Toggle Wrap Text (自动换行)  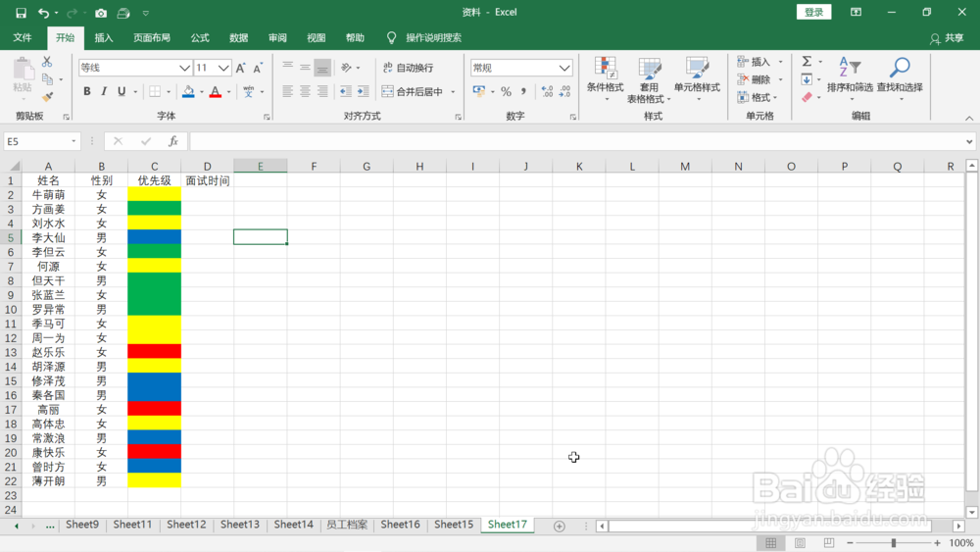coord(408,68)
